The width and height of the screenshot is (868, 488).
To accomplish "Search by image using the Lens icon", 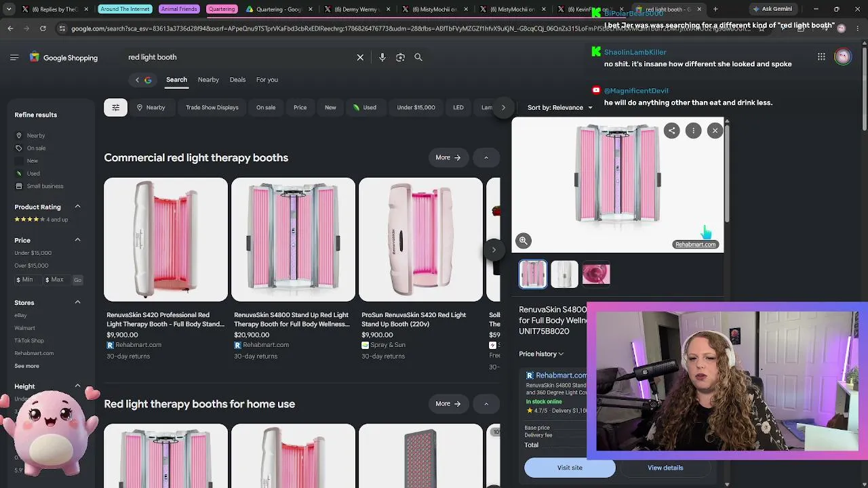I will click(400, 58).
